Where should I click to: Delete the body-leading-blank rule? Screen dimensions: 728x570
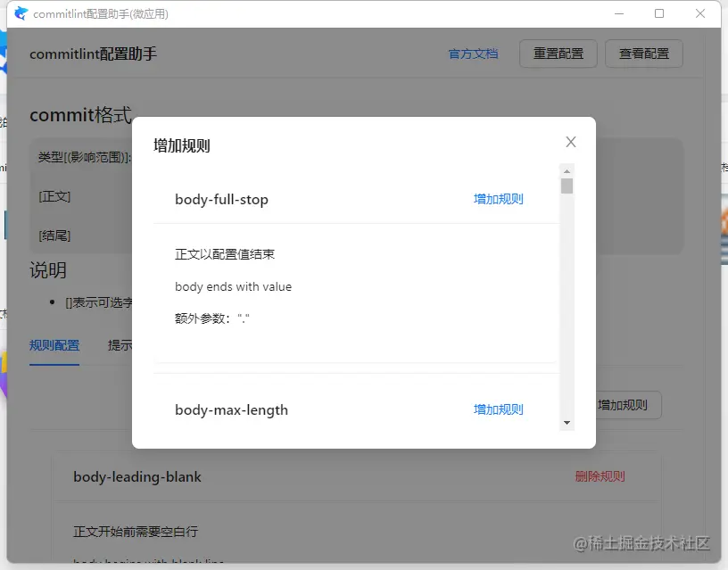coord(600,476)
